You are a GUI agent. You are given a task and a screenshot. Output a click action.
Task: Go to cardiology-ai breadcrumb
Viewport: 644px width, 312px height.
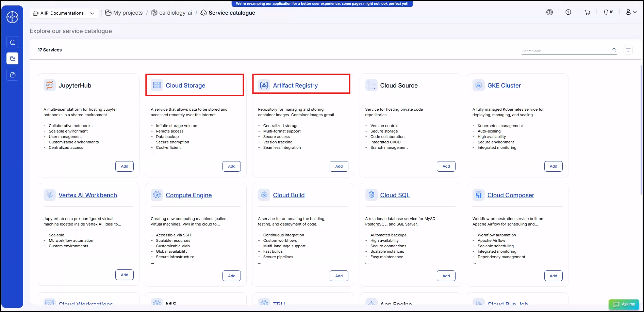176,13
